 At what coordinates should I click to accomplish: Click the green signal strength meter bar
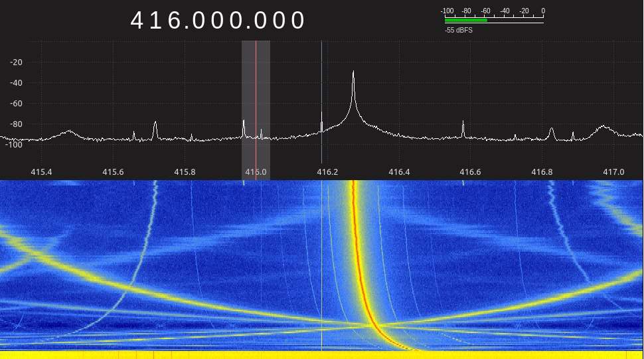pos(466,20)
